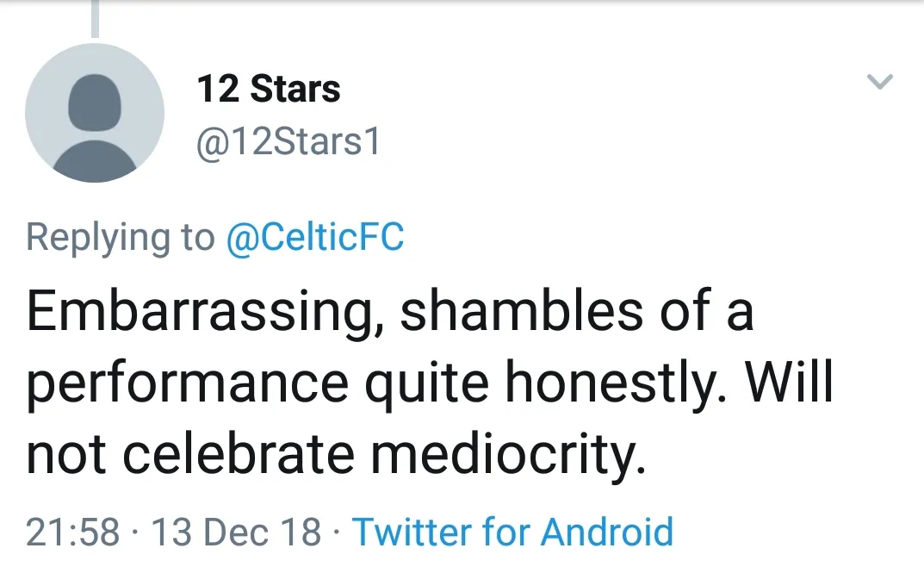Click the 21:58 tweet timestamp
924x573 pixels.
pyautogui.click(x=73, y=532)
